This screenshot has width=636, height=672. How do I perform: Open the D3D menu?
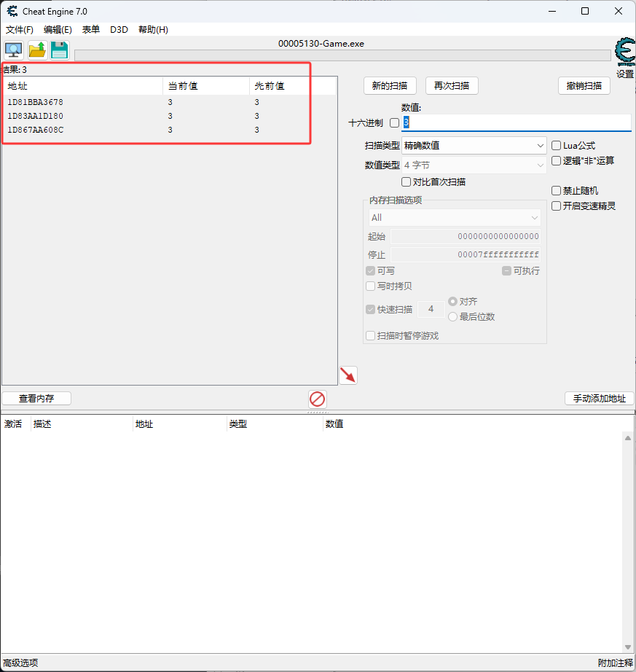pyautogui.click(x=119, y=30)
